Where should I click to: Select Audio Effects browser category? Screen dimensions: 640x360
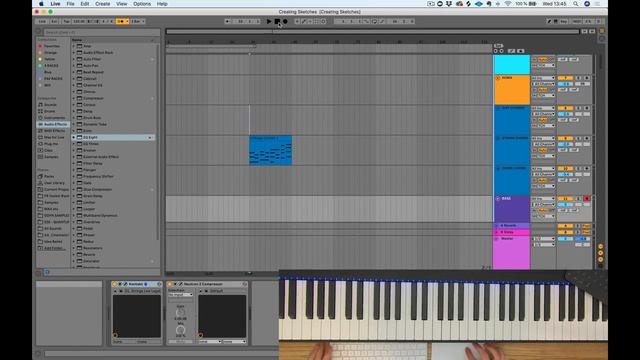tap(52, 124)
